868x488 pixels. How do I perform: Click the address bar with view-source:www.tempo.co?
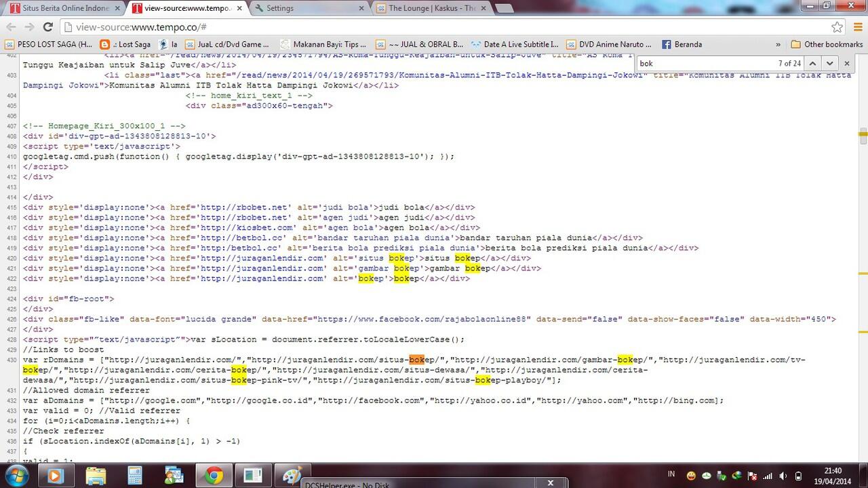[448, 27]
